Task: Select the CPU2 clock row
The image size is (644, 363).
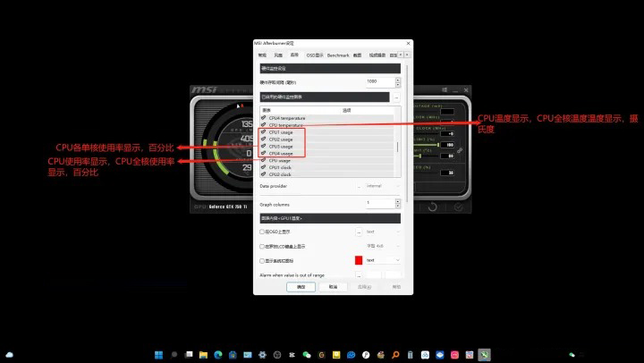Action: [x=326, y=174]
